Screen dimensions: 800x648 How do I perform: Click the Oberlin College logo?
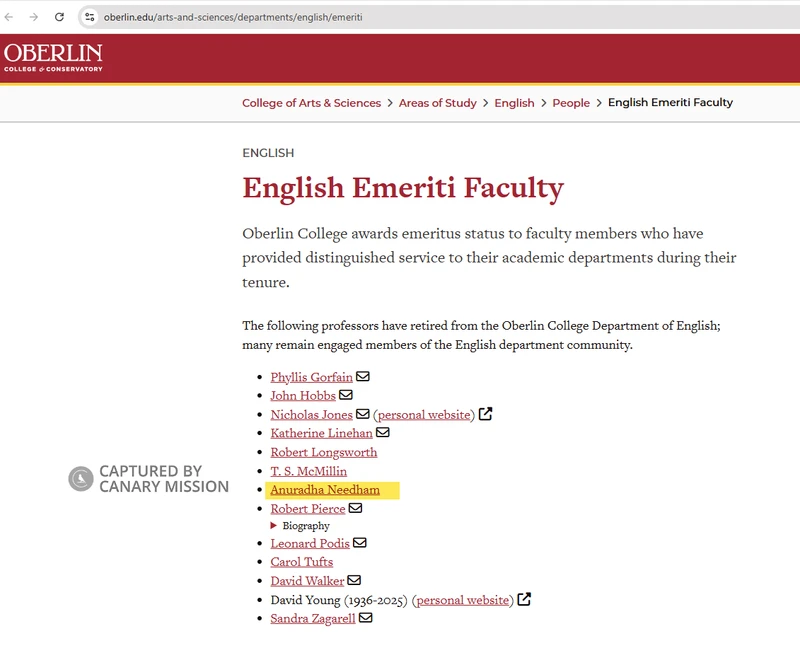[x=53, y=58]
